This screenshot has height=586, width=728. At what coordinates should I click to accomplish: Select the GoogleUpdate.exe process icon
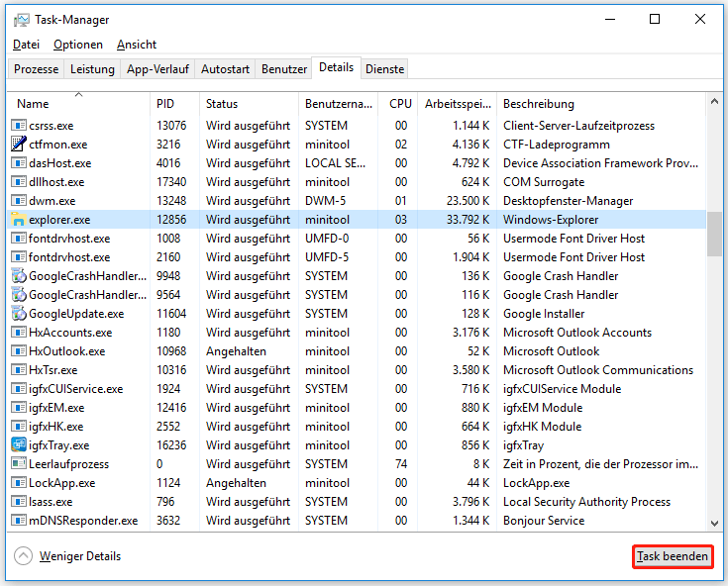(x=18, y=314)
